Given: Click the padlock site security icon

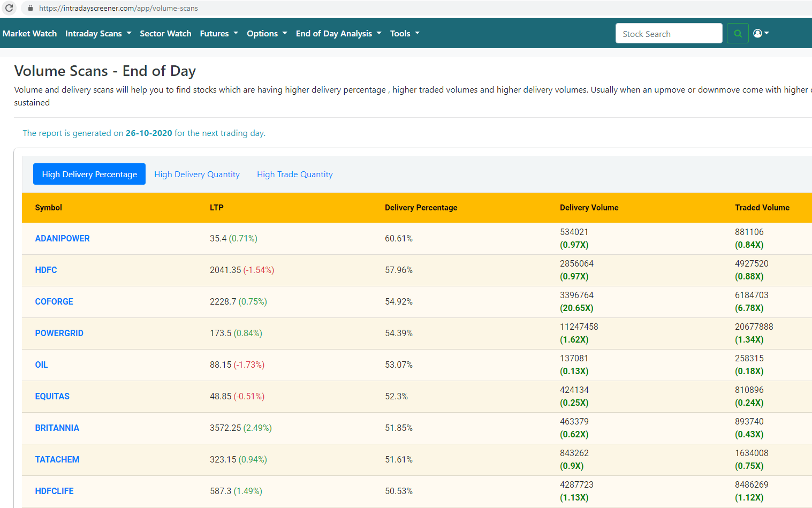Looking at the screenshot, I should 31,8.
